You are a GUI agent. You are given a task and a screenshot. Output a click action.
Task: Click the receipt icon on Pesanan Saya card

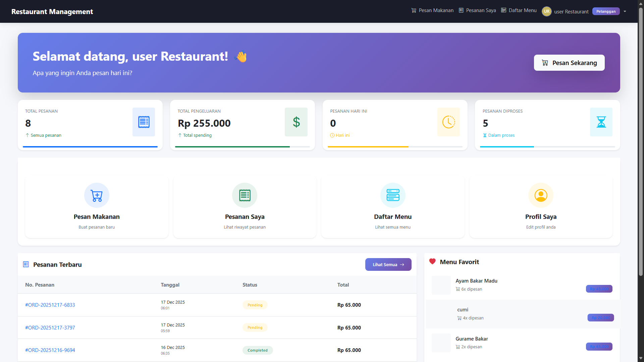(245, 195)
